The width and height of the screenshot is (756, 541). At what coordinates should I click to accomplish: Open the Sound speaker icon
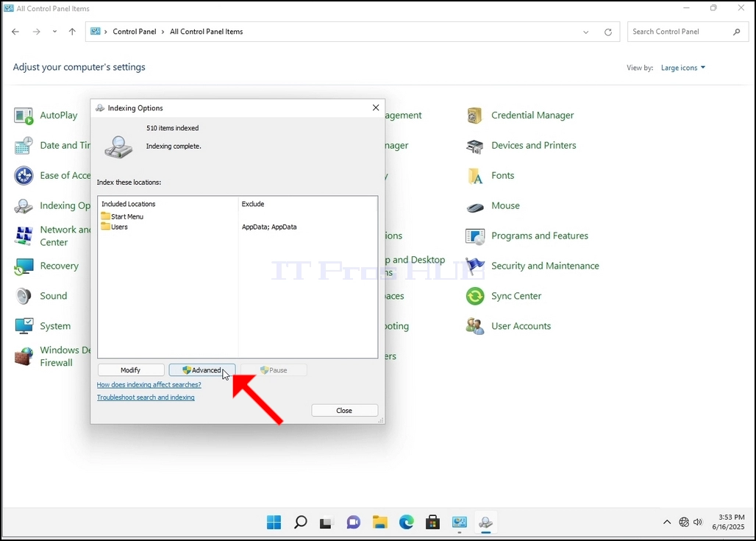(24, 297)
